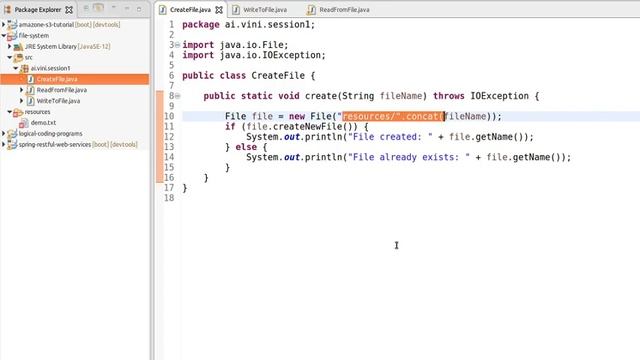Click the throws keyword on line 8
Image resolution: width=640 pixels, height=360 pixels.
(449, 96)
